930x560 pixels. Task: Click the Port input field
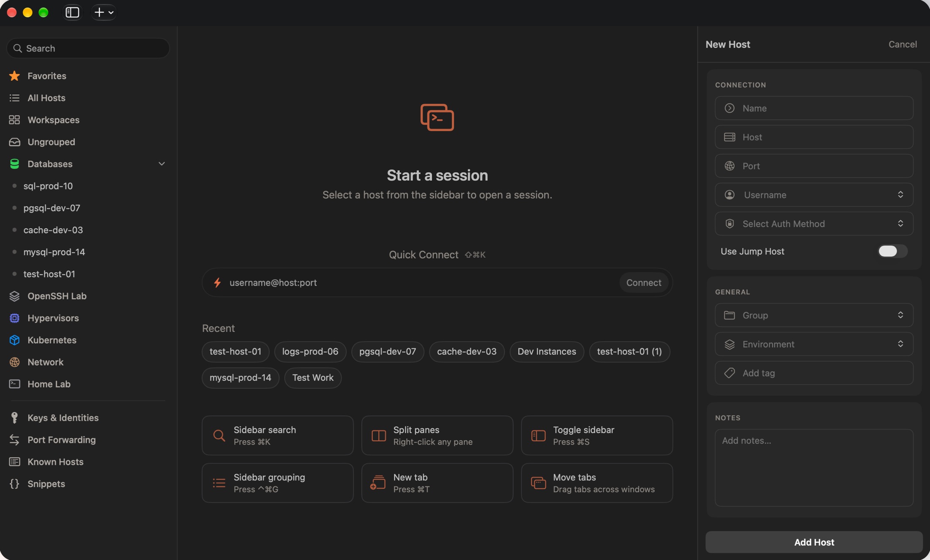[814, 166]
